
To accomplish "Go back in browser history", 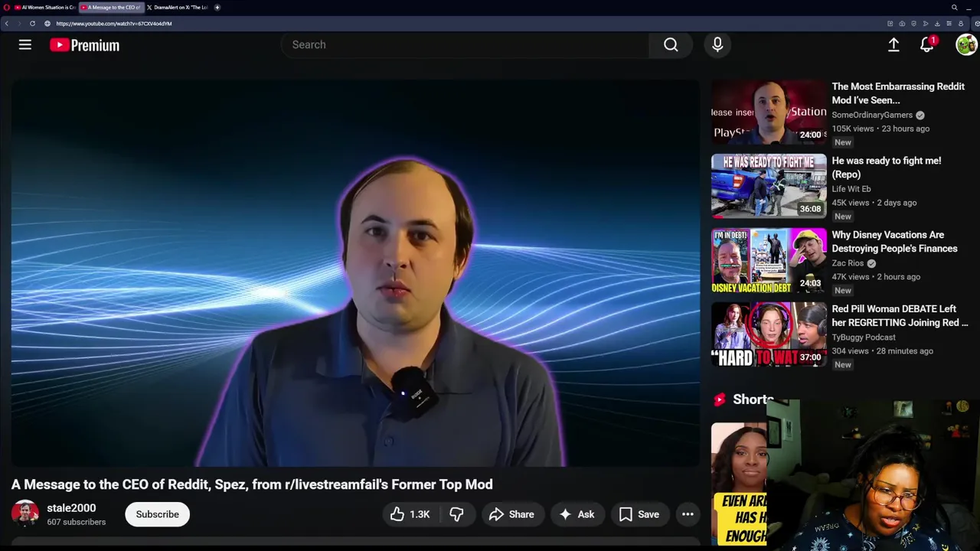I will pos(7,24).
